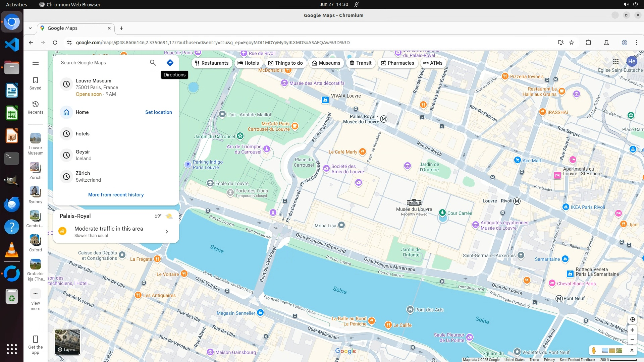
Task: Open Thunderbird from the Ubuntu dock
Action: (12, 203)
